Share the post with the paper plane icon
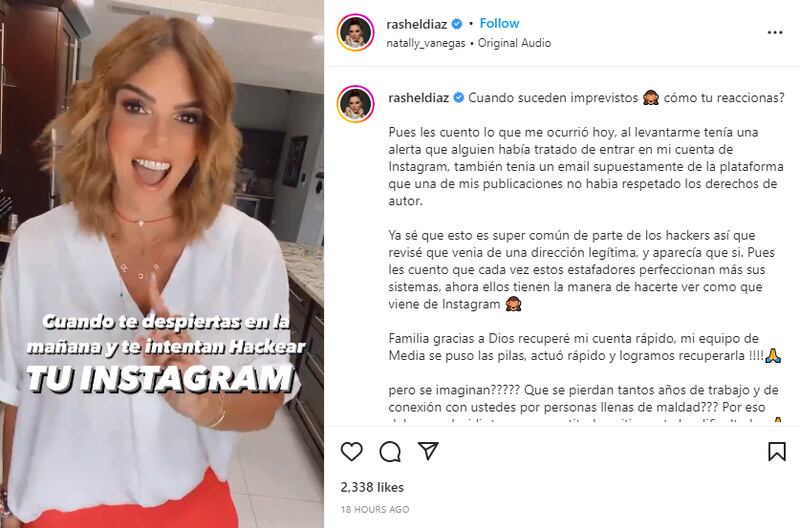The height and width of the screenshot is (528, 800). point(428,450)
